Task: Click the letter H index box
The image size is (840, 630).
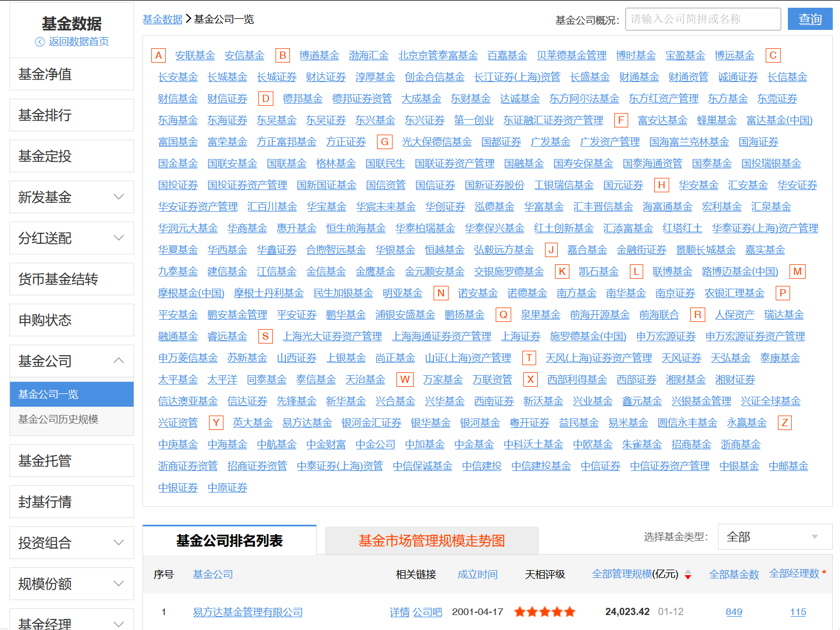Action: click(x=661, y=185)
